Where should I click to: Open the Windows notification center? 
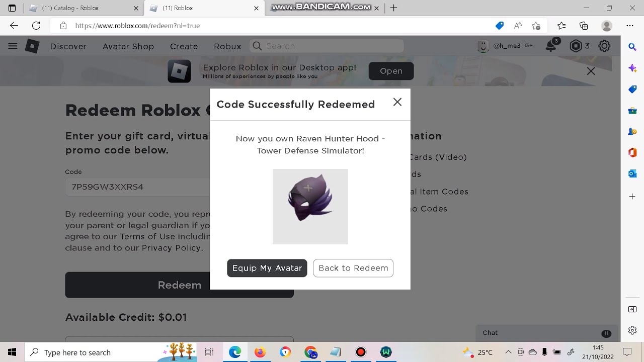click(627, 352)
